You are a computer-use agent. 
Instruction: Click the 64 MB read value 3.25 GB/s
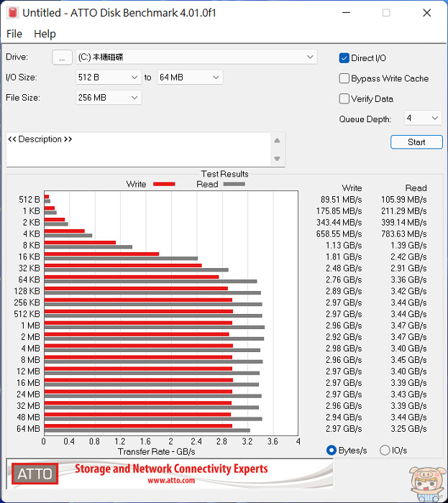pos(408,429)
